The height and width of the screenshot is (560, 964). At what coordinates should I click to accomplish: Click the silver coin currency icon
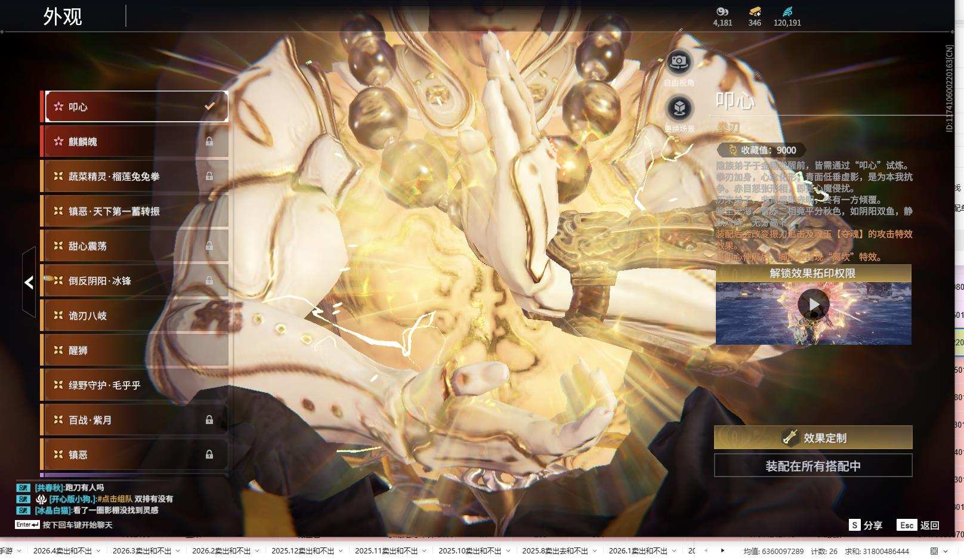click(722, 11)
